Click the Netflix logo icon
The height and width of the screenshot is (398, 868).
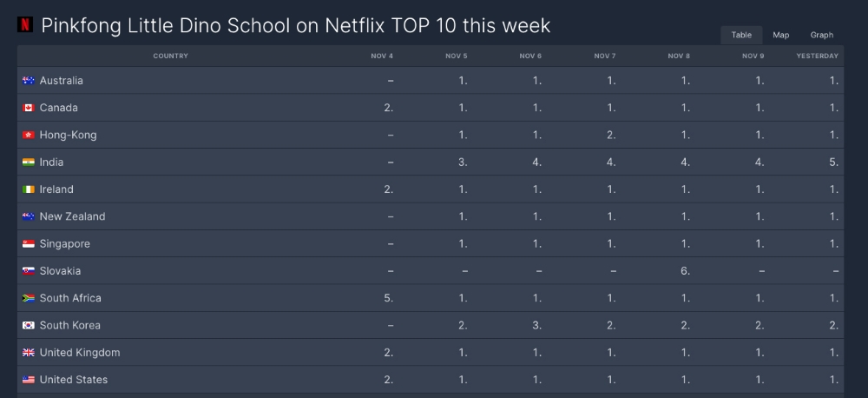(25, 24)
